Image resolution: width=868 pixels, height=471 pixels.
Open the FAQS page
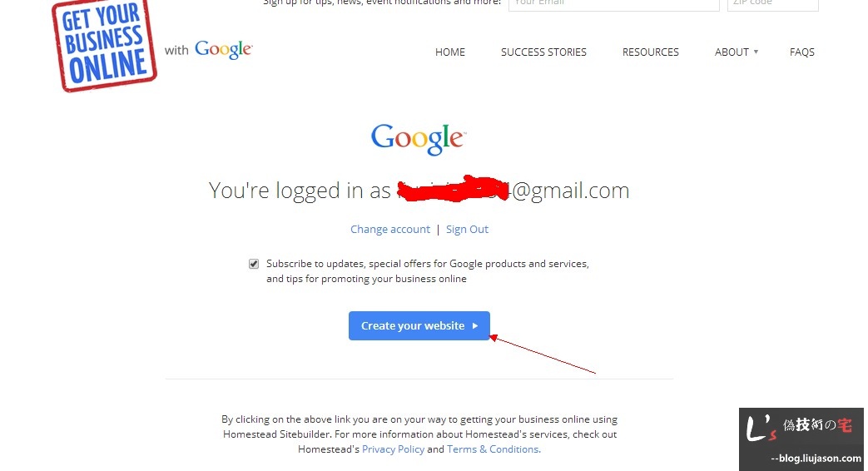click(x=802, y=52)
